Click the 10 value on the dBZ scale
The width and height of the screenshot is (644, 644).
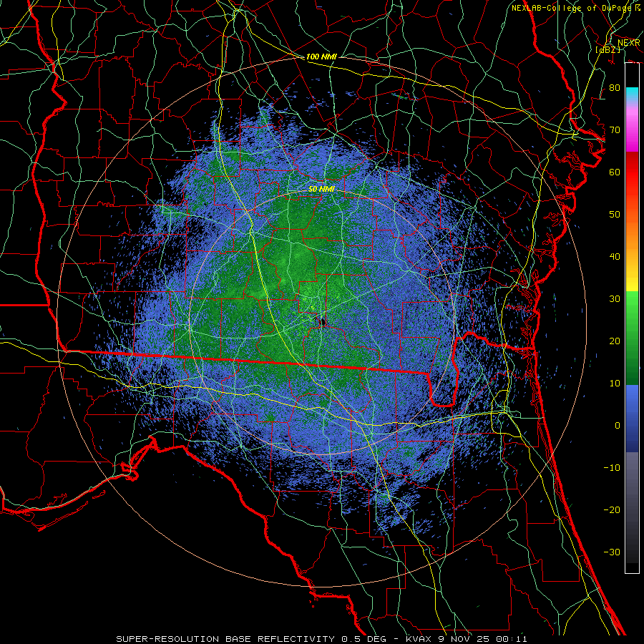pos(615,384)
